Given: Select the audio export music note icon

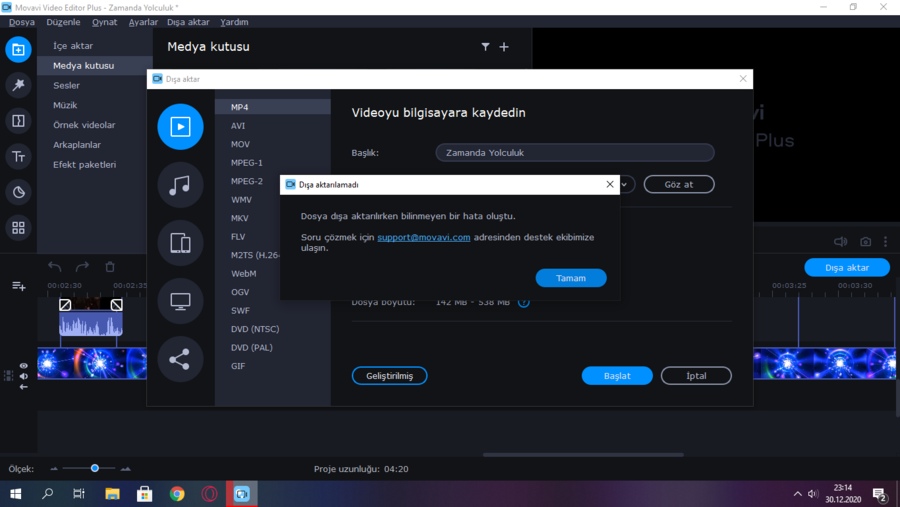Looking at the screenshot, I should [180, 185].
